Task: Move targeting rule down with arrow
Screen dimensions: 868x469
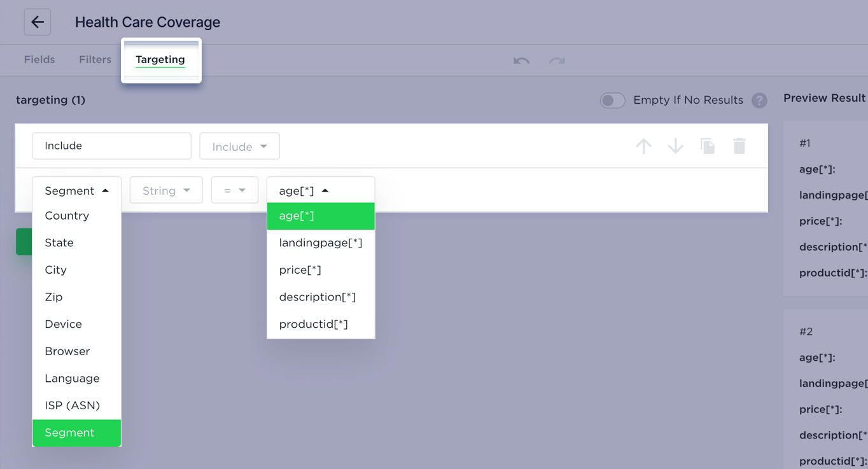Action: click(675, 146)
